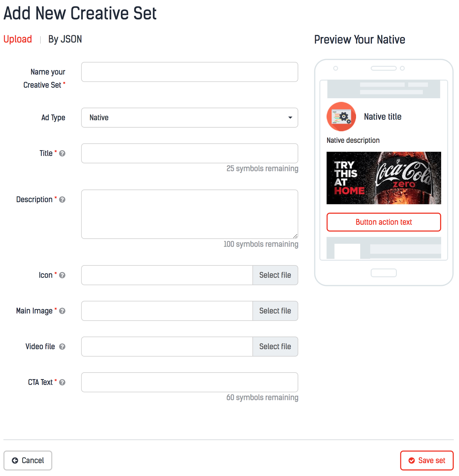Click the Coca-Cola zero preview image
This screenshot has width=459, height=476.
pyautogui.click(x=384, y=178)
